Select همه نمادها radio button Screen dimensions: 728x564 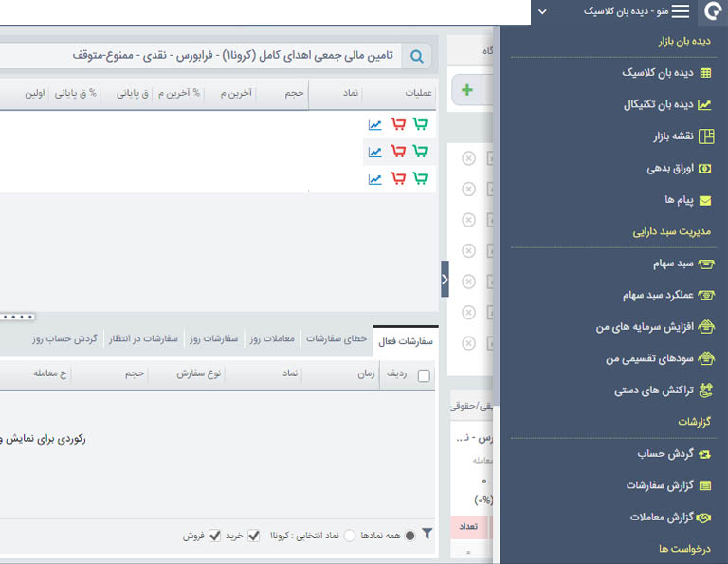(x=409, y=536)
